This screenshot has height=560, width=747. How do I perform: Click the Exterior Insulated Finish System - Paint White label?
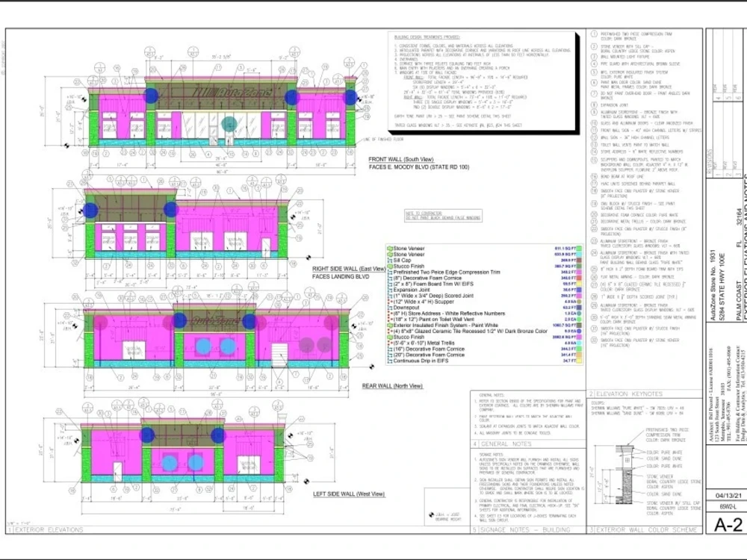click(x=445, y=326)
